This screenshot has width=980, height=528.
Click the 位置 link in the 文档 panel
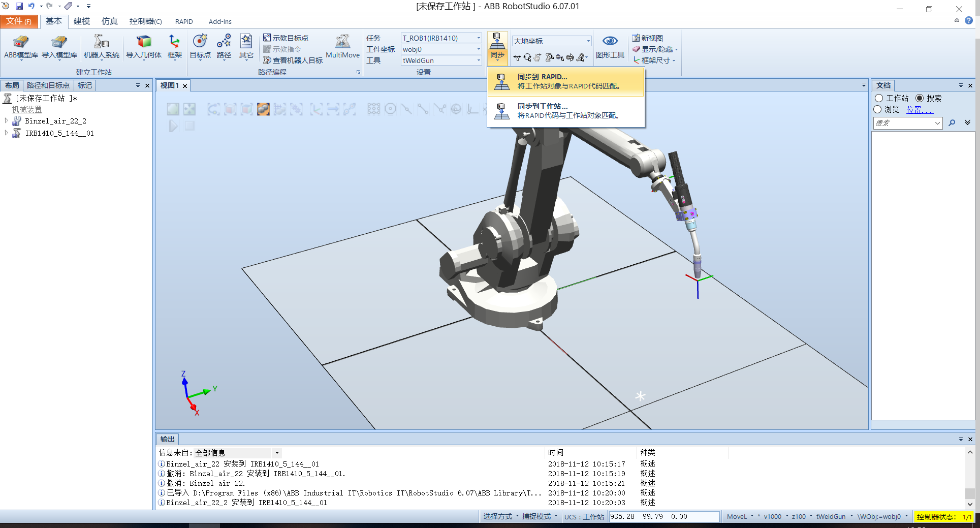pyautogui.click(x=919, y=109)
